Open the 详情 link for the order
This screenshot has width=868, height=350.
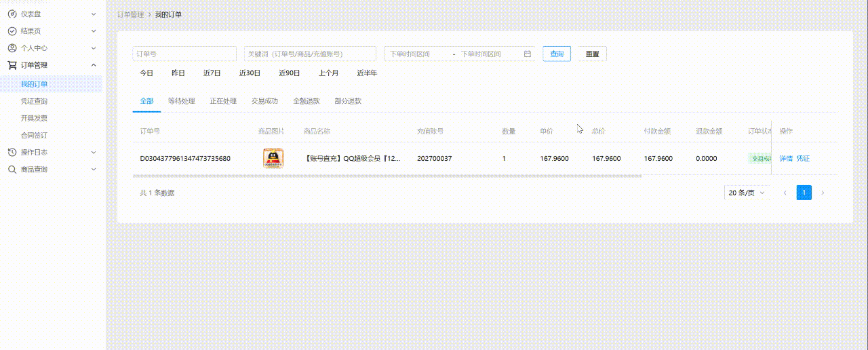click(785, 158)
